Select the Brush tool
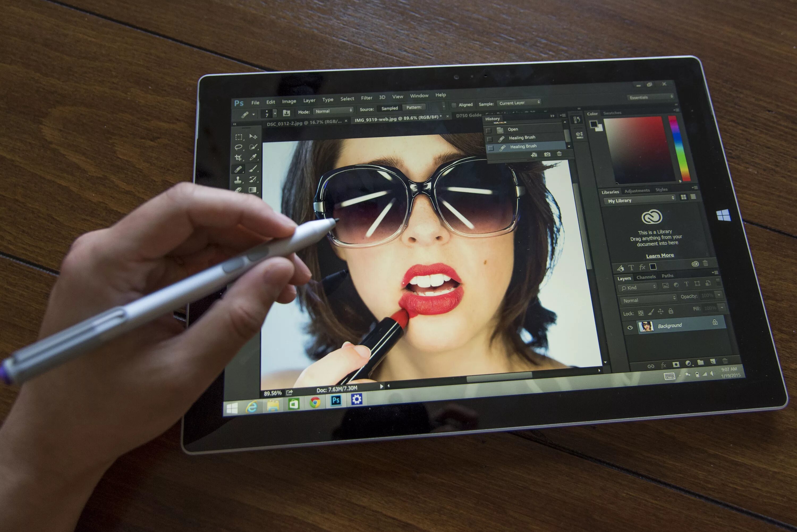 [253, 168]
